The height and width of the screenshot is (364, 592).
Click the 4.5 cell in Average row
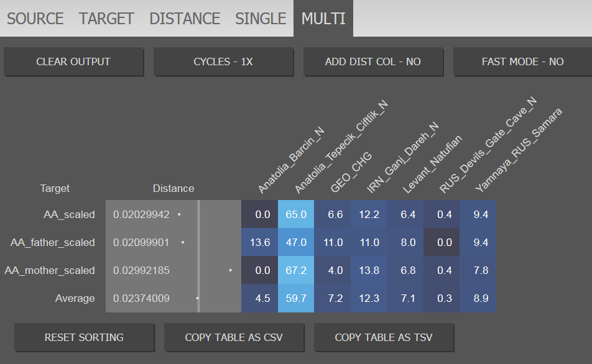pos(260,298)
